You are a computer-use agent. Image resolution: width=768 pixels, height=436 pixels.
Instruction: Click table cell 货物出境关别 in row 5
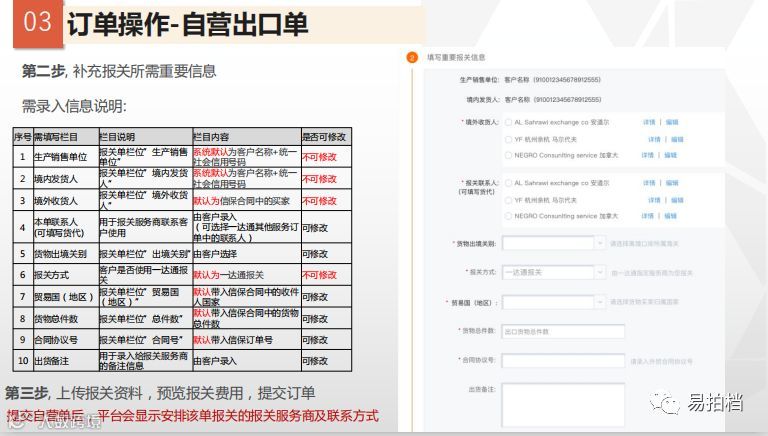pos(66,254)
